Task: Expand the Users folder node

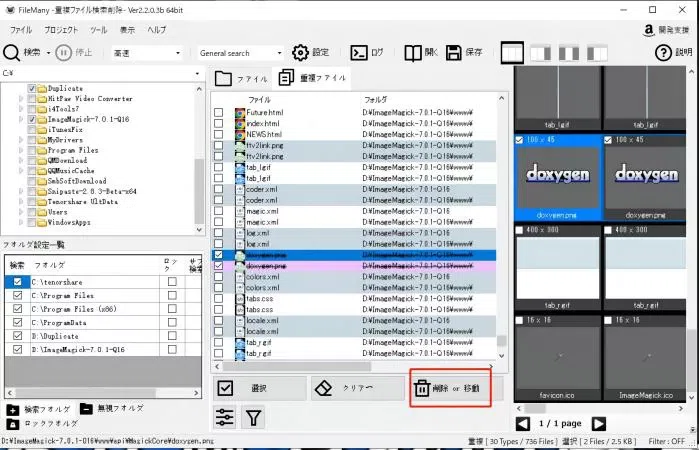Action: tap(21, 212)
